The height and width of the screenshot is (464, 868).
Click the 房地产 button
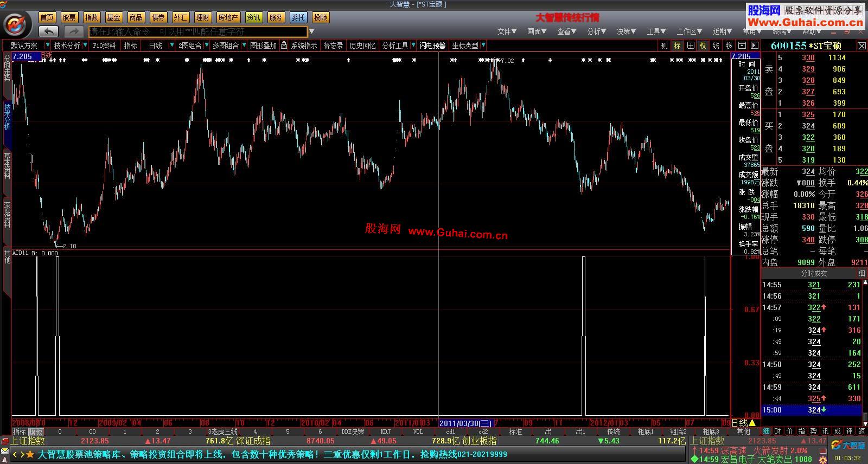(x=228, y=17)
